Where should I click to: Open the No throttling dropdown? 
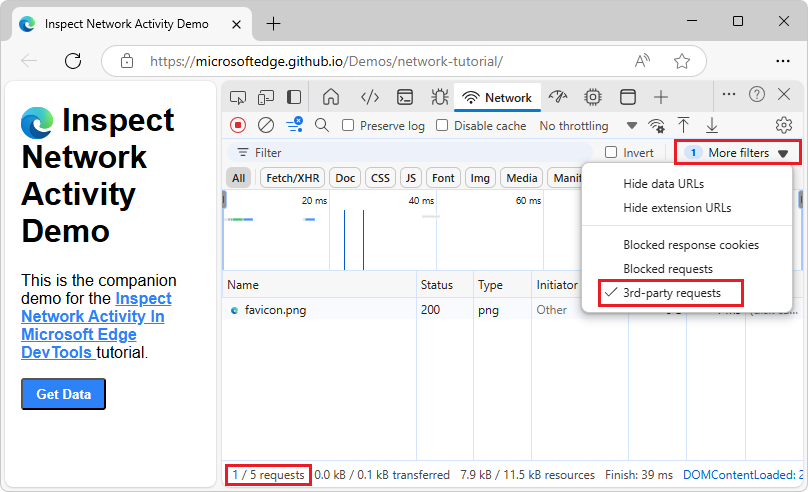(588, 126)
